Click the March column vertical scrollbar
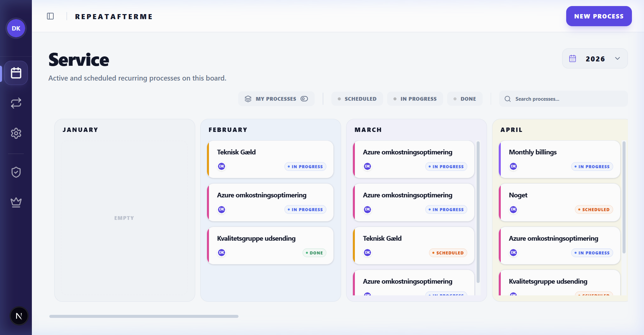 click(x=478, y=211)
